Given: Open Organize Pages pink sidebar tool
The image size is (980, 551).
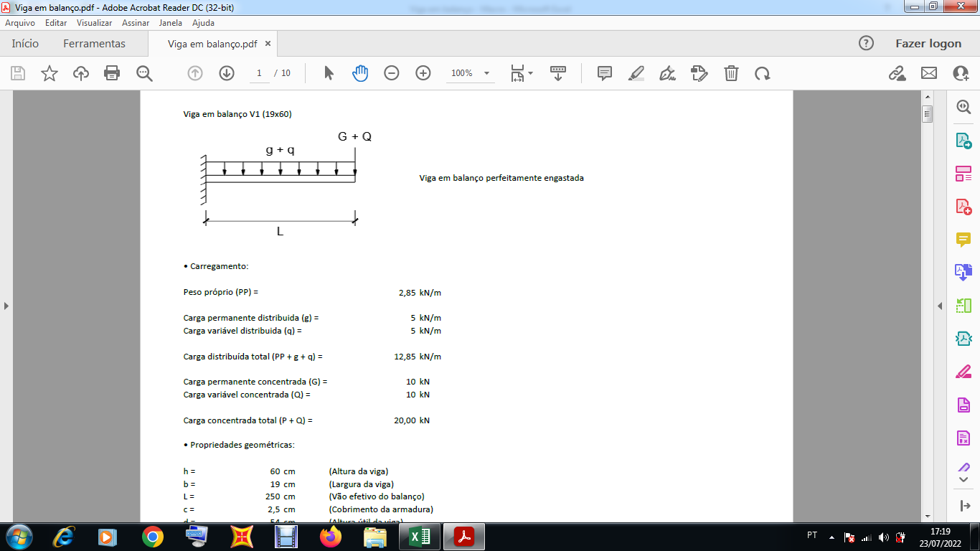Looking at the screenshot, I should coord(963,174).
